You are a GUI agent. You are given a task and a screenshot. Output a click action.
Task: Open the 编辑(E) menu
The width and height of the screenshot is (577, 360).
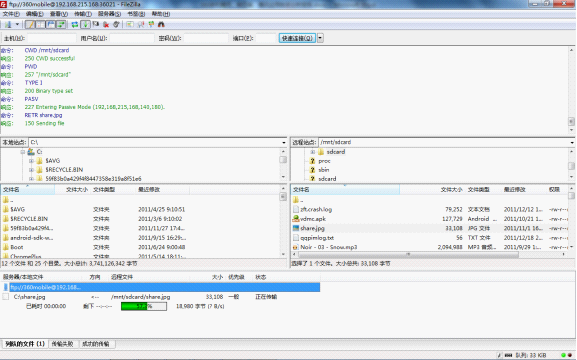point(35,14)
